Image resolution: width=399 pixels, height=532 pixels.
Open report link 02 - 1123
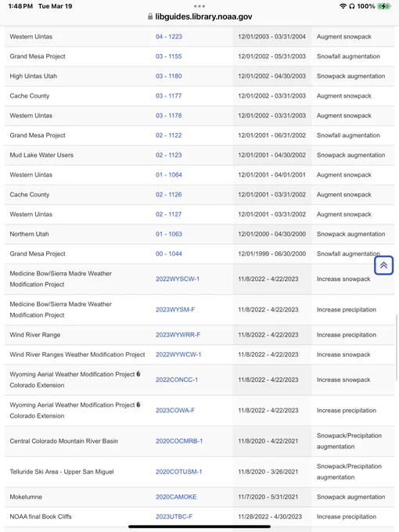tap(169, 155)
